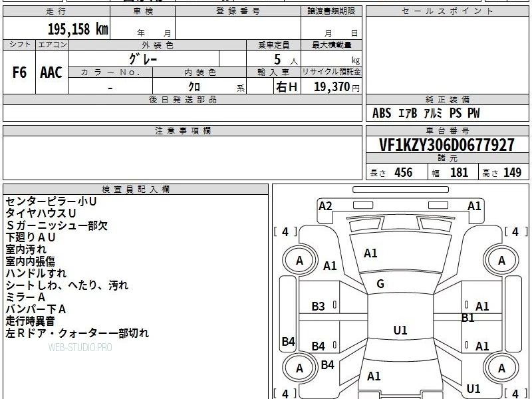Select the note 室内内張傷
Viewport: 532px width, 399px height.
tap(30, 261)
